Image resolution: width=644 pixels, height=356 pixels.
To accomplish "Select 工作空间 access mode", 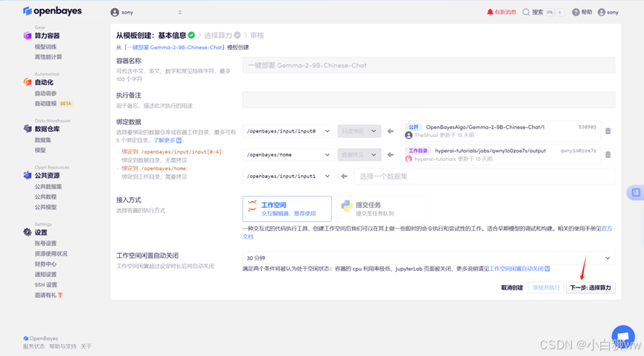I will 287,209.
